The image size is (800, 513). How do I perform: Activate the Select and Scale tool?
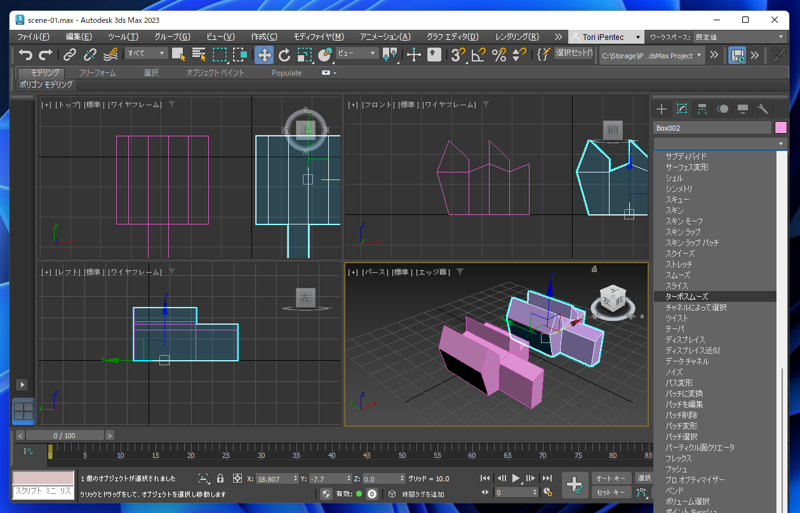(304, 55)
